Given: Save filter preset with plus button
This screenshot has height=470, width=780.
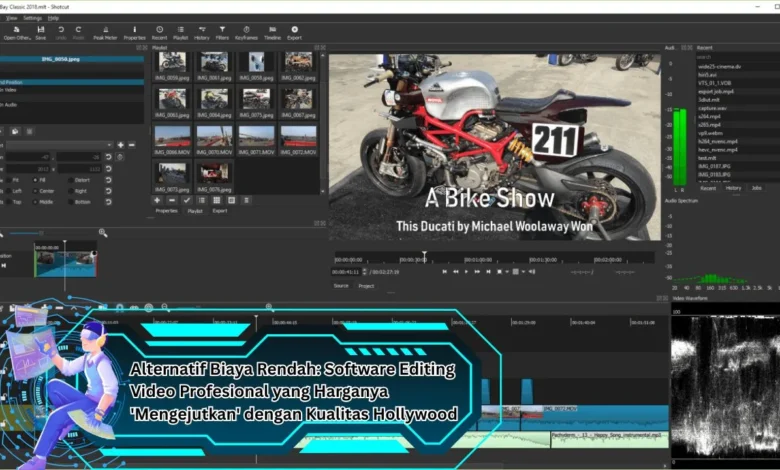Looking at the screenshot, I should [x=120, y=145].
